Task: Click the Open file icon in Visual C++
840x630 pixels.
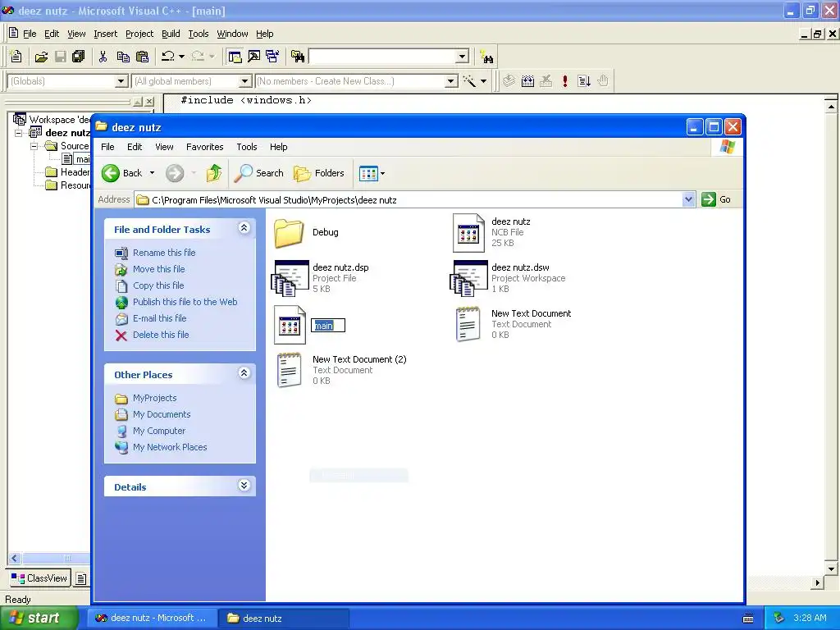Action: tap(41, 57)
